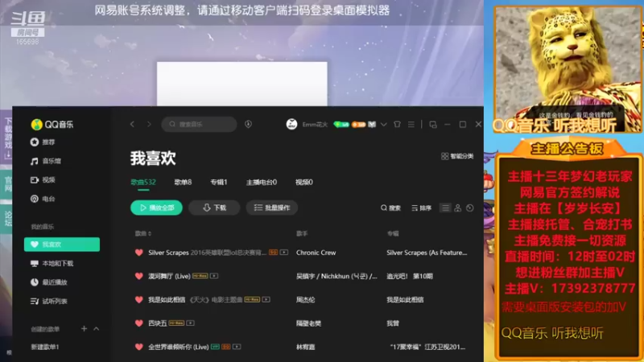Open album Silver Scrapes (As Feature...
Image resolution: width=644 pixels, height=362 pixels.
click(x=427, y=253)
